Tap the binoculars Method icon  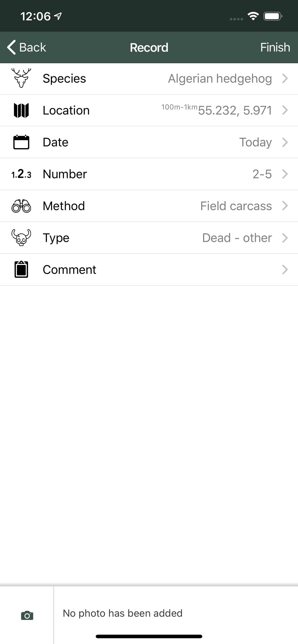pyautogui.click(x=21, y=206)
